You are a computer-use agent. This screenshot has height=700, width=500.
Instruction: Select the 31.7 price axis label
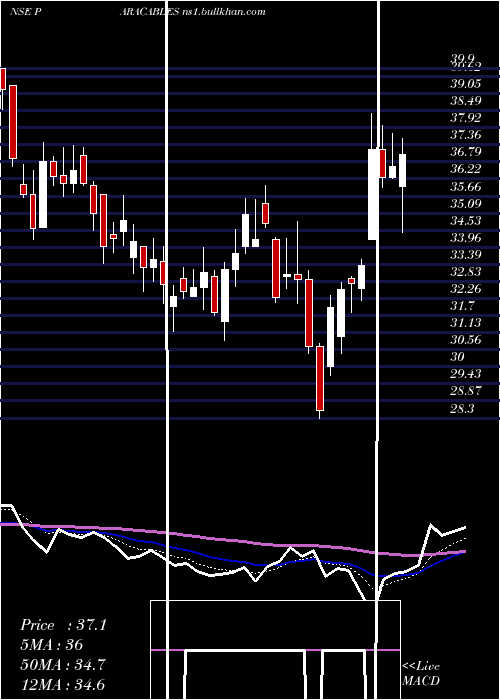tap(462, 305)
